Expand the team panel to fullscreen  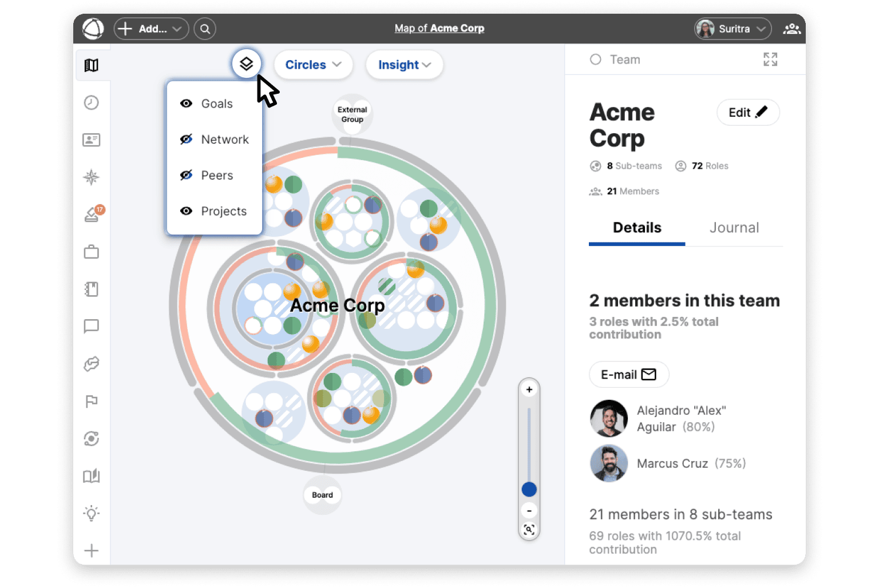[x=770, y=59]
